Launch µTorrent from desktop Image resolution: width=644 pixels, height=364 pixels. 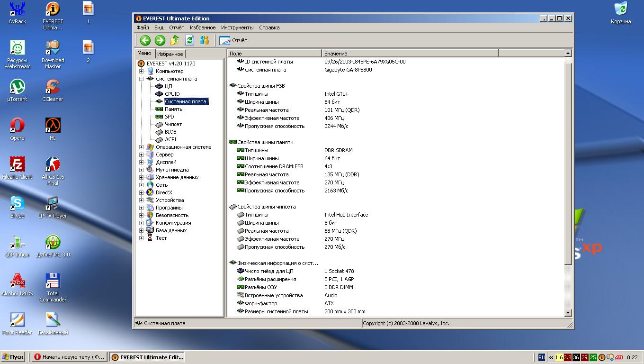(x=18, y=91)
